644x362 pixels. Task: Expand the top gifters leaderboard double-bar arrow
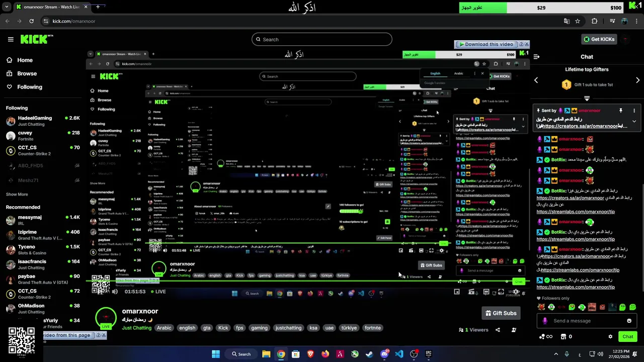tap(587, 99)
